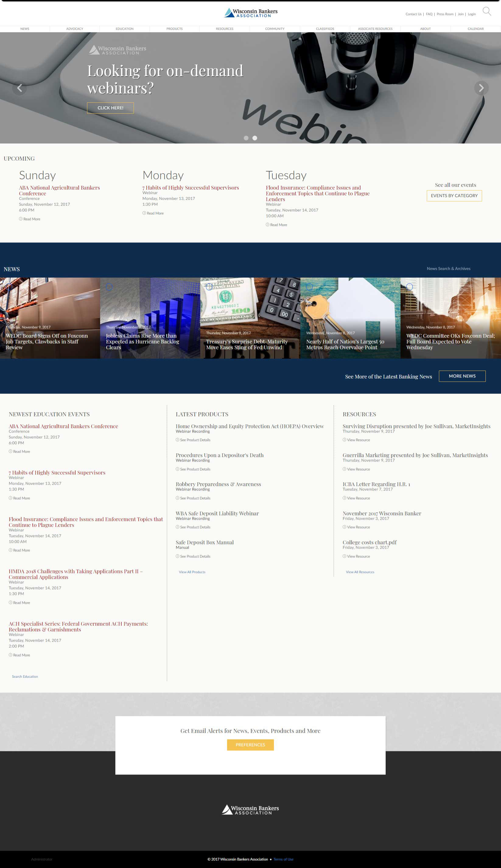The width and height of the screenshot is (501, 868).
Task: Open Nearly Half of Nation's Metros card
Action: [x=350, y=318]
